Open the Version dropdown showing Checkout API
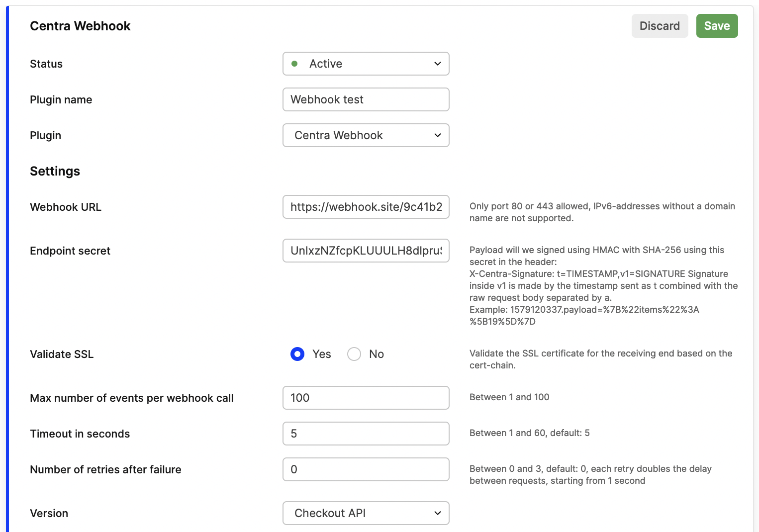 coord(366,513)
